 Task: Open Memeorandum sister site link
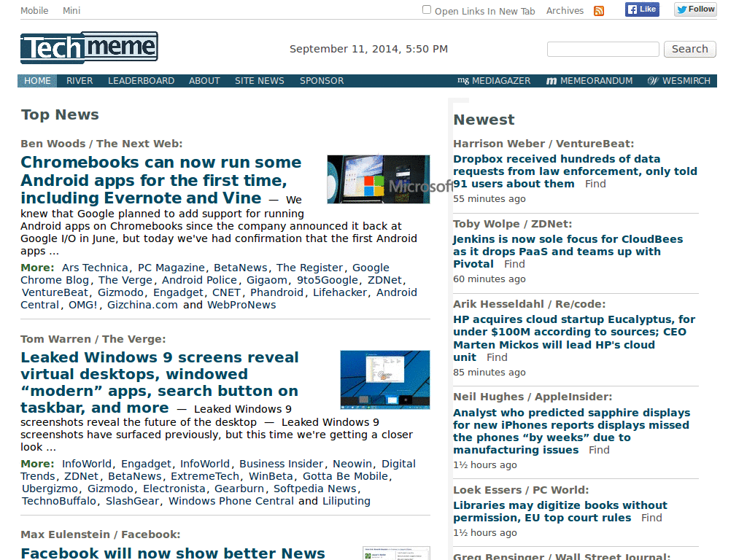(x=589, y=81)
